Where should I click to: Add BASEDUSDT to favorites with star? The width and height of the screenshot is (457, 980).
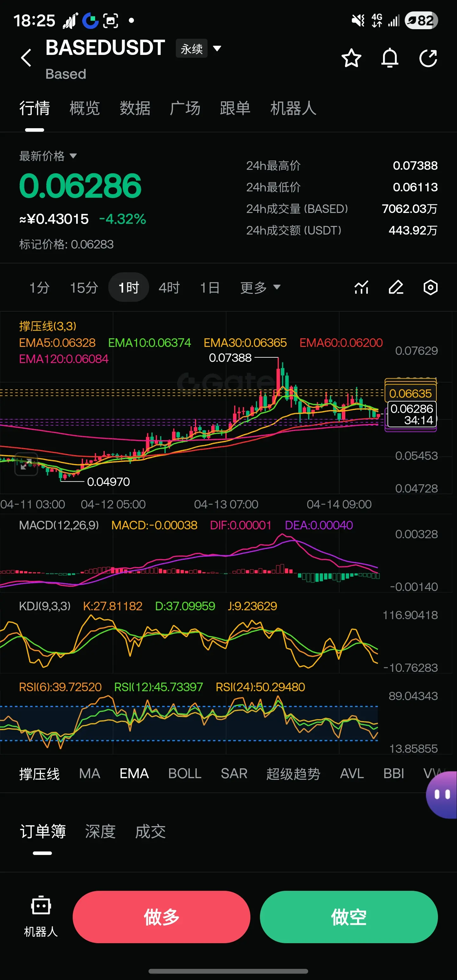click(351, 58)
